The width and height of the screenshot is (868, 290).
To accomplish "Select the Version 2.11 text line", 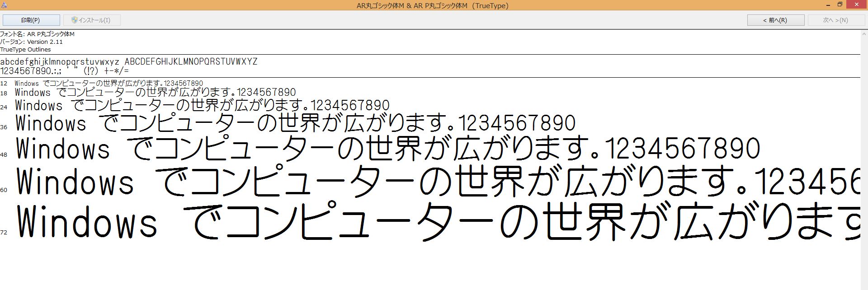I will click(x=31, y=42).
